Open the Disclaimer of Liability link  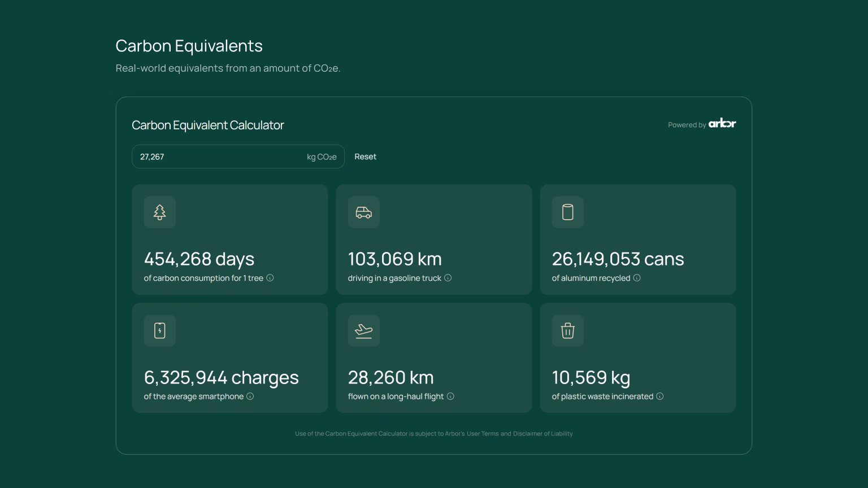click(x=543, y=434)
